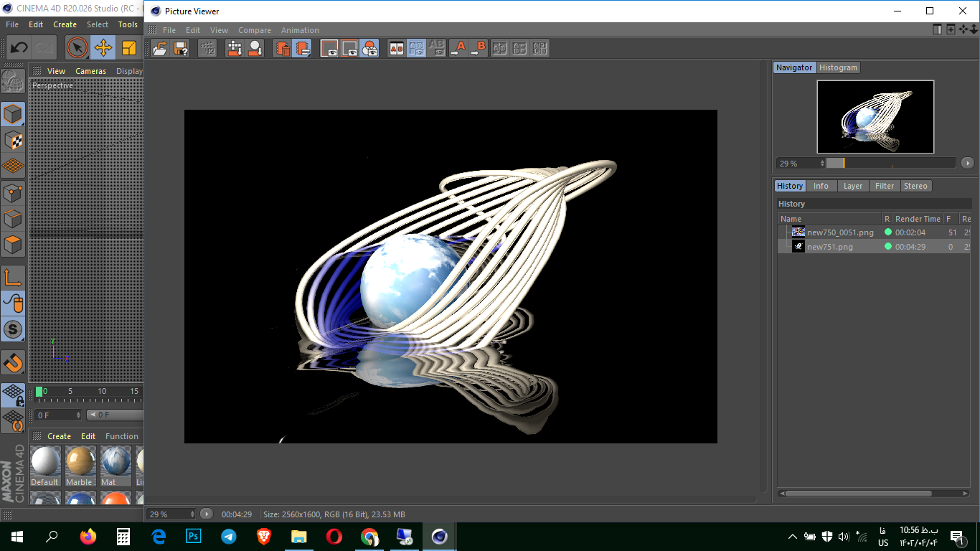Screen dimensions: 980x551
Task: Open the Stereo tab
Action: [915, 186]
